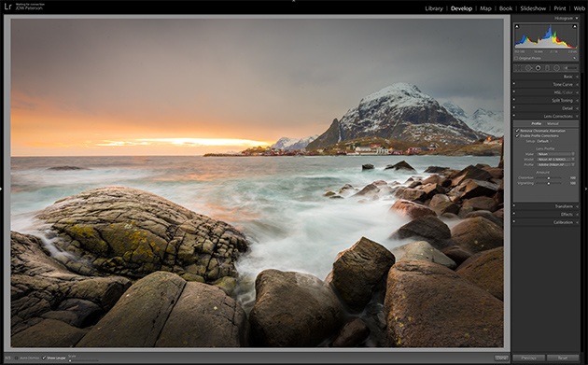Click the left panel reveal arrow
The width and height of the screenshot is (588, 365).
pos(2,190)
